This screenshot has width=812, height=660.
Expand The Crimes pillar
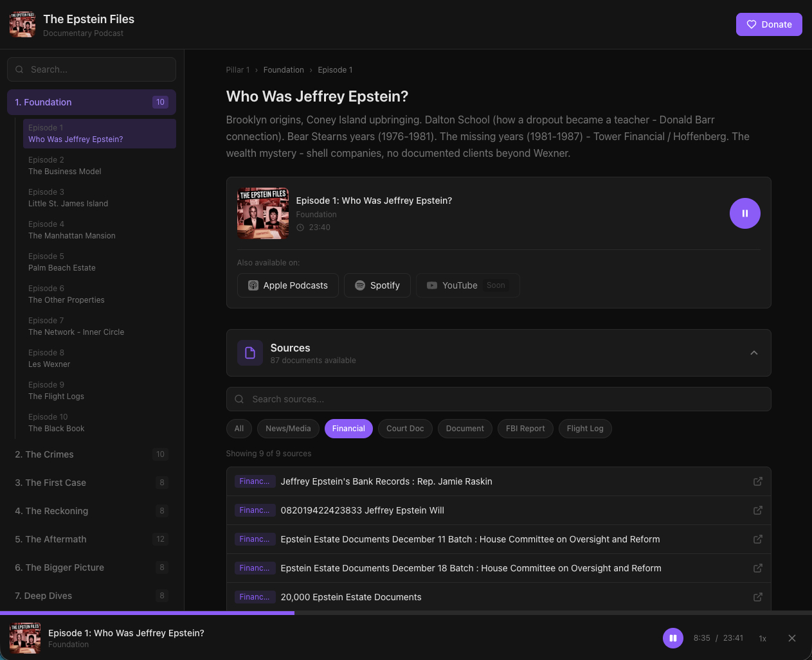click(x=91, y=454)
